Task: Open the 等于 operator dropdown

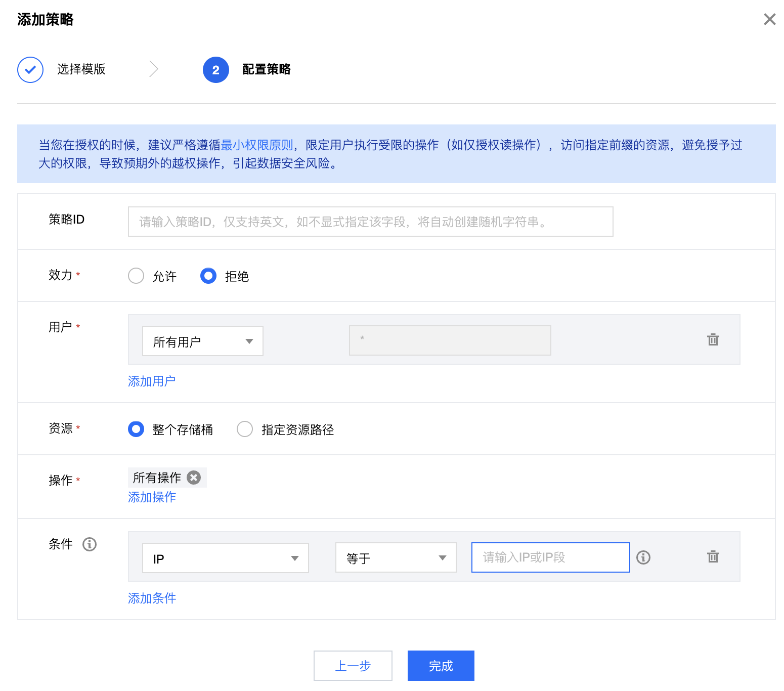Action: 396,558
